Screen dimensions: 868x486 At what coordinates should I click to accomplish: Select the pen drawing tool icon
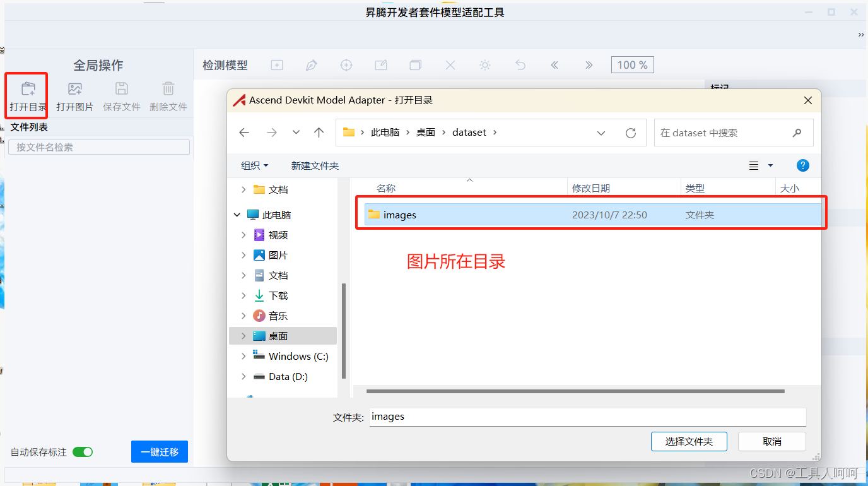pyautogui.click(x=312, y=65)
